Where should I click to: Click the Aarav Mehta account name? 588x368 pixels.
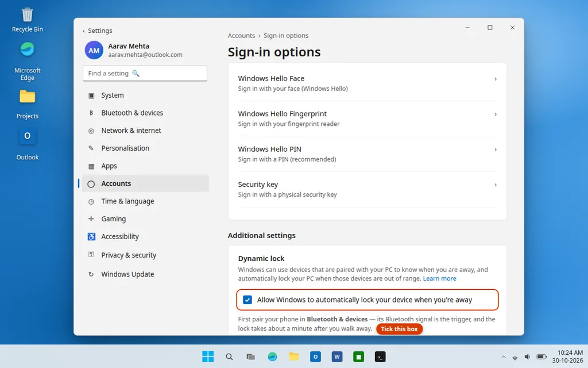(x=129, y=46)
